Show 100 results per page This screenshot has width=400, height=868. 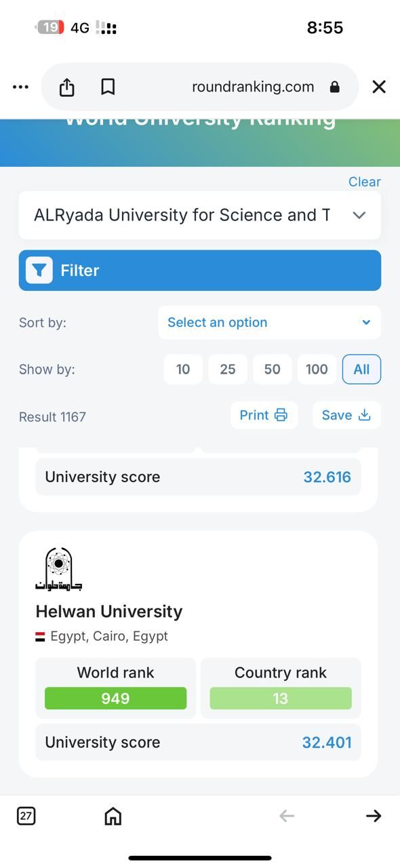pyautogui.click(x=317, y=370)
